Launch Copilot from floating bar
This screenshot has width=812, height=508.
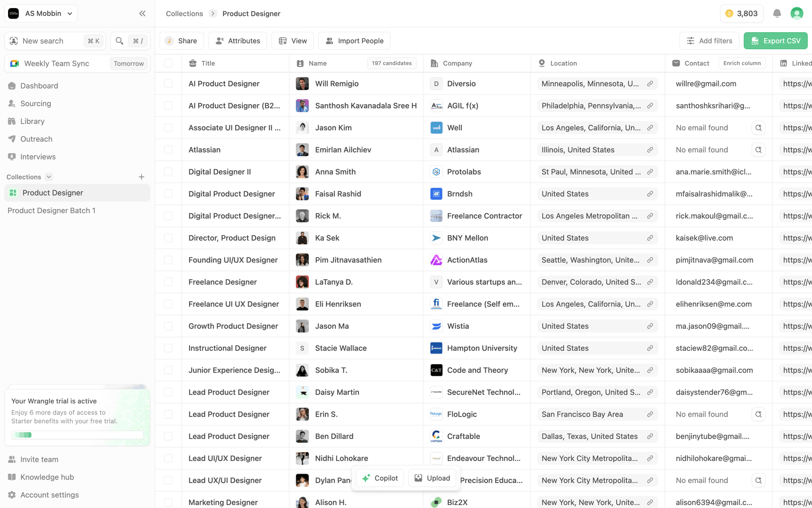click(380, 478)
